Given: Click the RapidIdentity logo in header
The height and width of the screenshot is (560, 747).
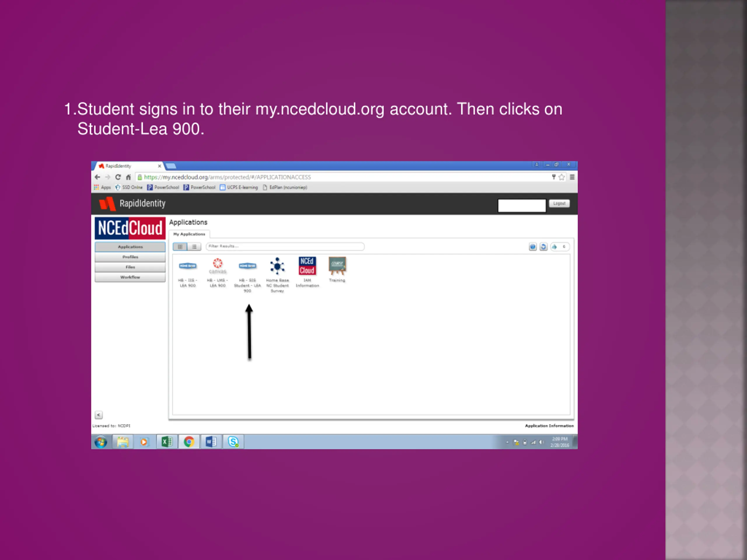Looking at the screenshot, I should [132, 204].
